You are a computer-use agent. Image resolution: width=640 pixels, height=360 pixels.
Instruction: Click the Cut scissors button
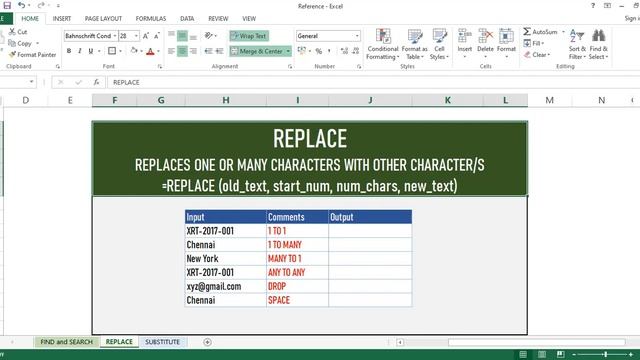click(x=18, y=32)
